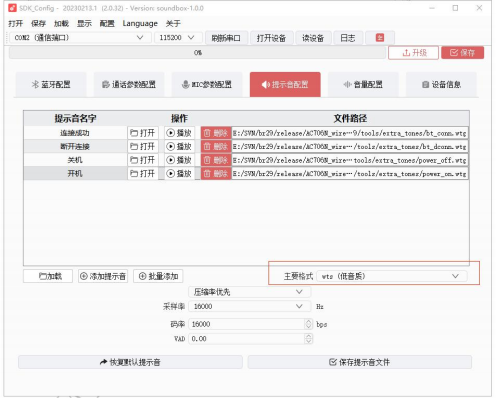Play the 连接成功 prompt tone
Screen dimensions: 496x398
[x=179, y=133]
